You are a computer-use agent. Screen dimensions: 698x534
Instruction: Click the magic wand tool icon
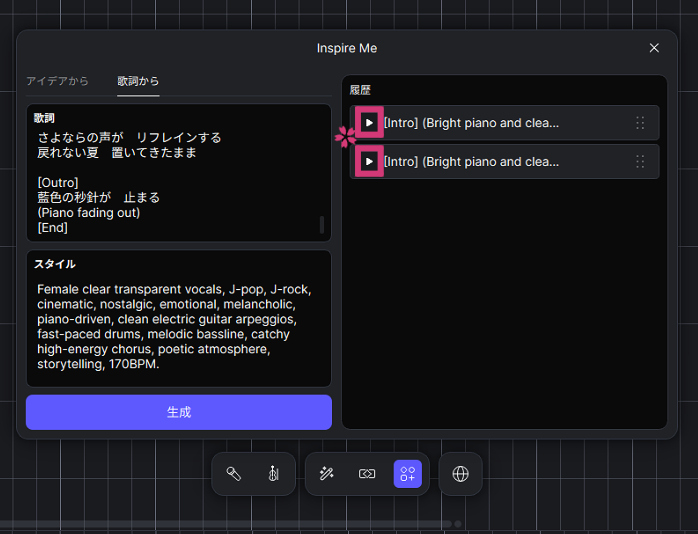[x=326, y=474]
